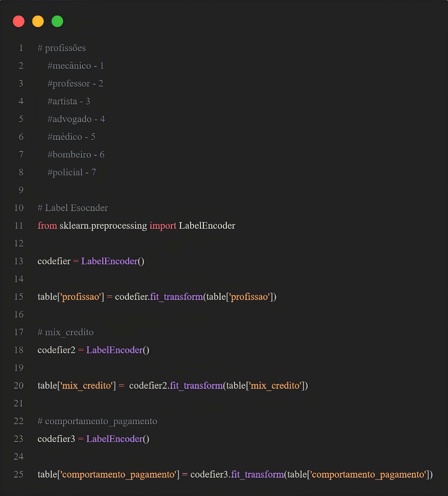Image resolution: width=448 pixels, height=496 pixels.
Task: Click the green maximize window dot
Action: 57,21
